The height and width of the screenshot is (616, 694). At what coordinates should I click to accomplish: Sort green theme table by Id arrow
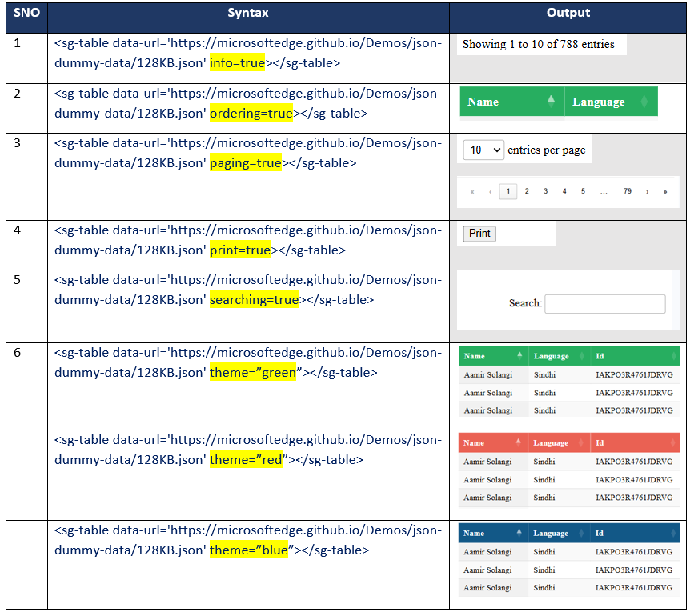[x=674, y=355]
